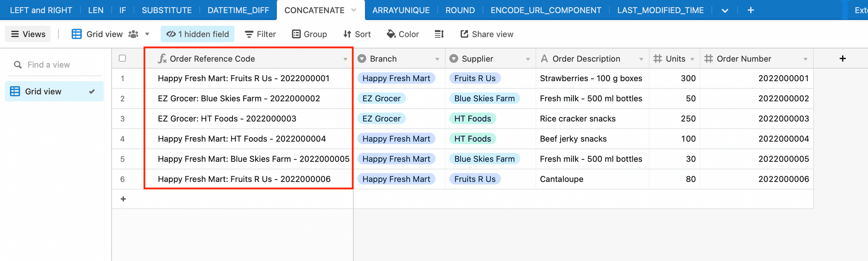Open Order Reference Code field menu
The height and width of the screenshot is (261, 868).
click(345, 59)
